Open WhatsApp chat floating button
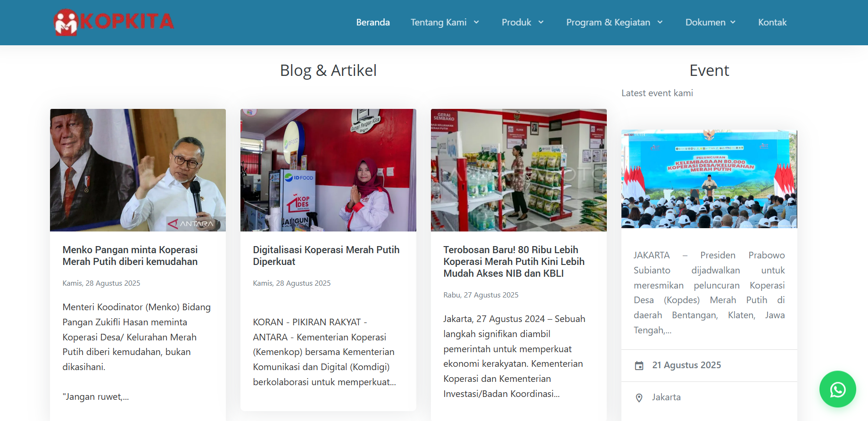868x421 pixels. (x=837, y=389)
